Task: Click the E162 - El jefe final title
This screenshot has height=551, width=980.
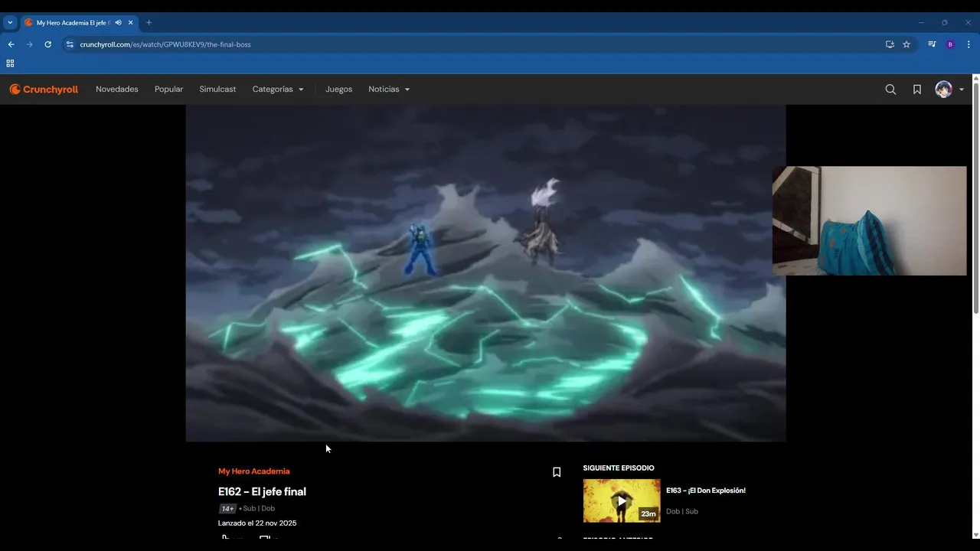Action: click(x=262, y=491)
